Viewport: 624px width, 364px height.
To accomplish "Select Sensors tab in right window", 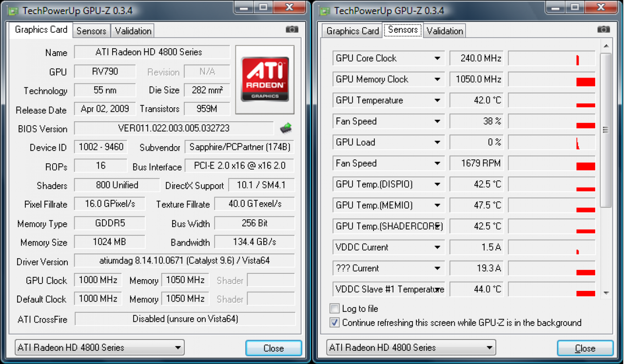I will (403, 30).
